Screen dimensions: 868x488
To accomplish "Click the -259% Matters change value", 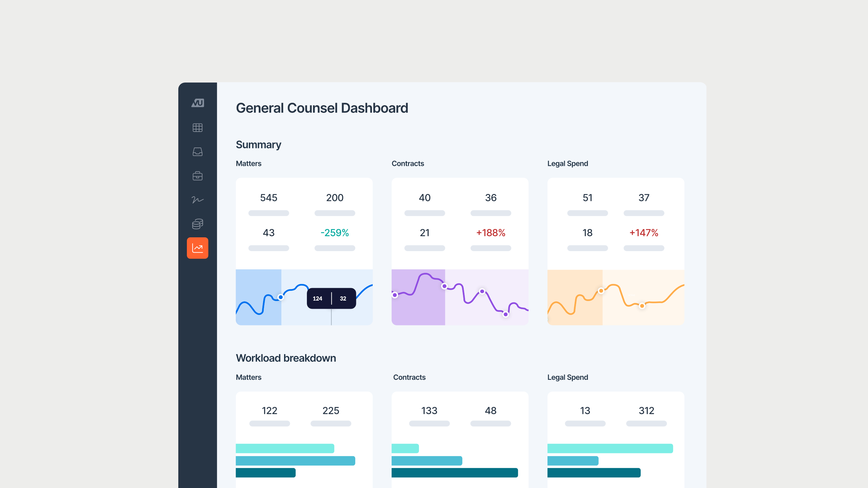I will tap(335, 233).
